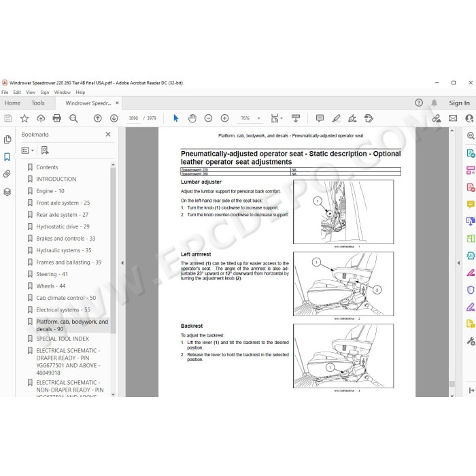
Task: Open notifications bell icon
Action: point(435,103)
